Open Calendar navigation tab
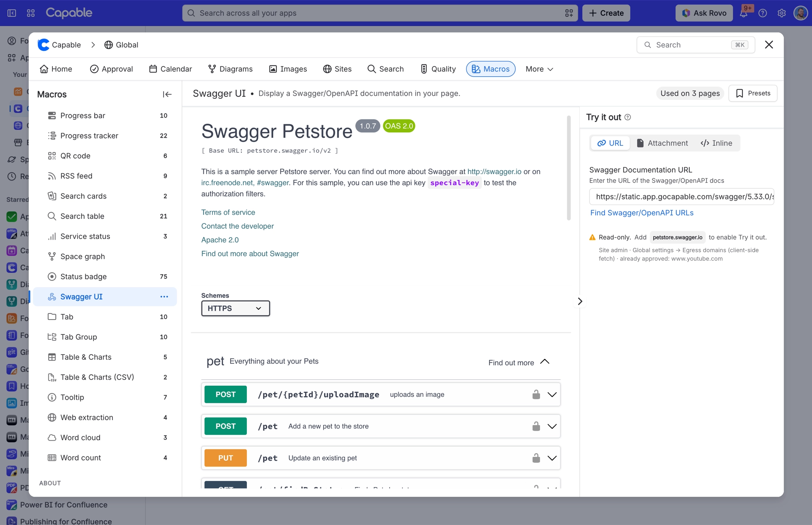Viewport: 812px width, 525px height. 171,69
